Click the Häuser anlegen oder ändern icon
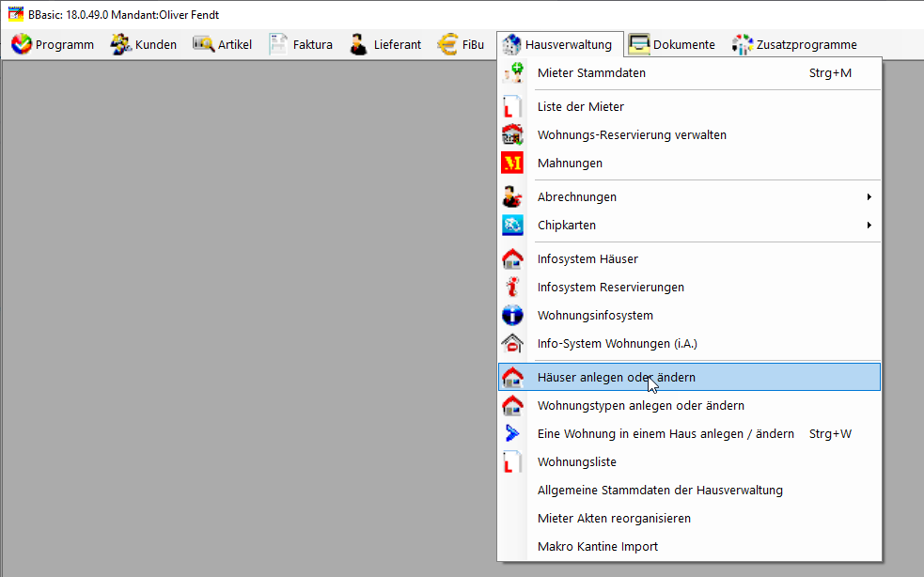The width and height of the screenshot is (924, 577). click(x=512, y=377)
